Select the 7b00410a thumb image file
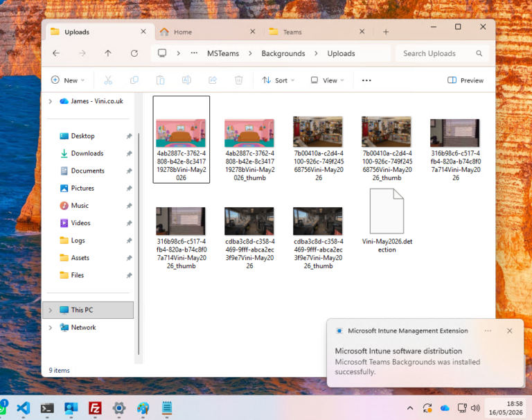This screenshot has width=532, height=420. click(387, 148)
